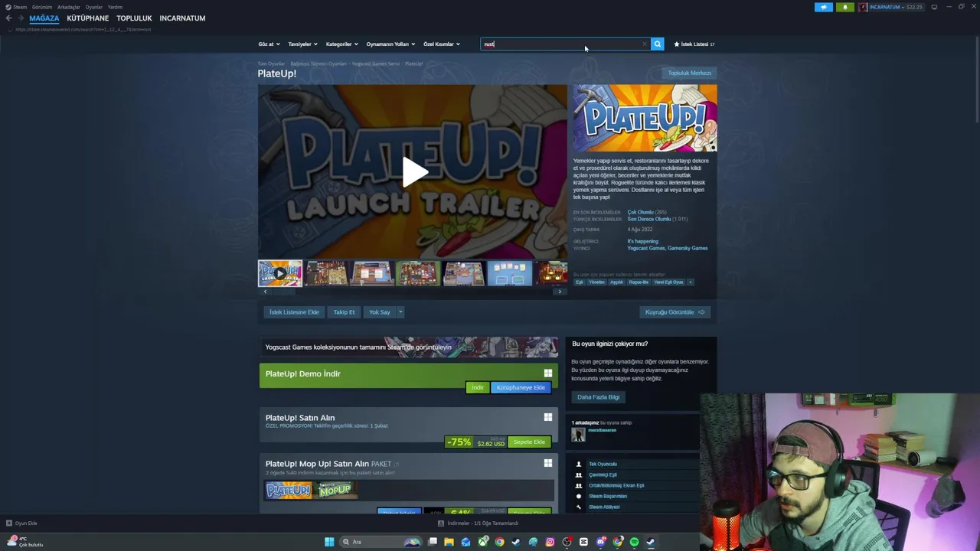
Task: Select the Eşli tag
Action: 580,282
